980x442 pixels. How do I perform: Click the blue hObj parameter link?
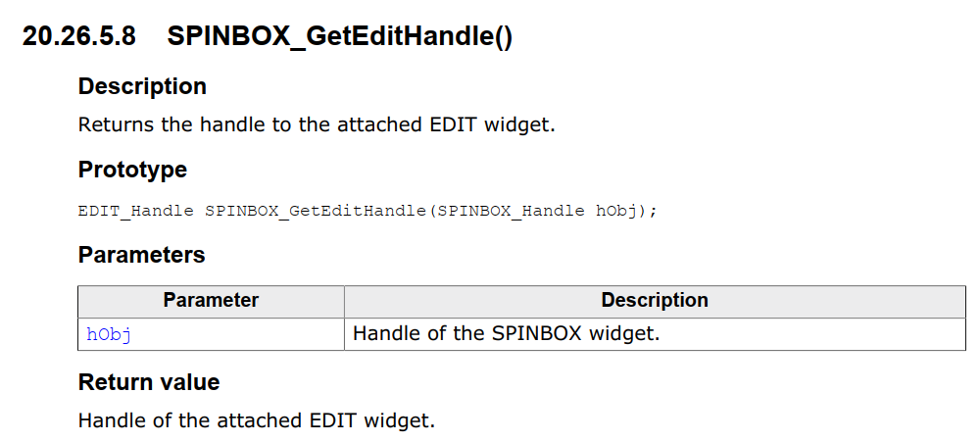pyautogui.click(x=109, y=334)
